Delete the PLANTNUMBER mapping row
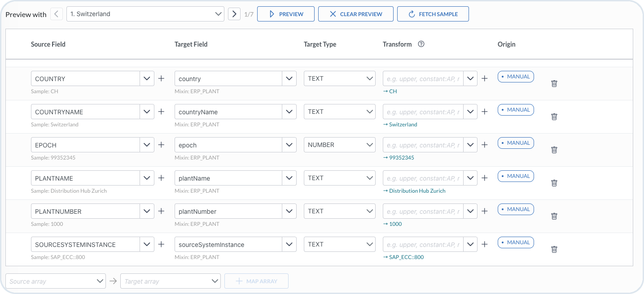The image size is (644, 294). tap(554, 216)
